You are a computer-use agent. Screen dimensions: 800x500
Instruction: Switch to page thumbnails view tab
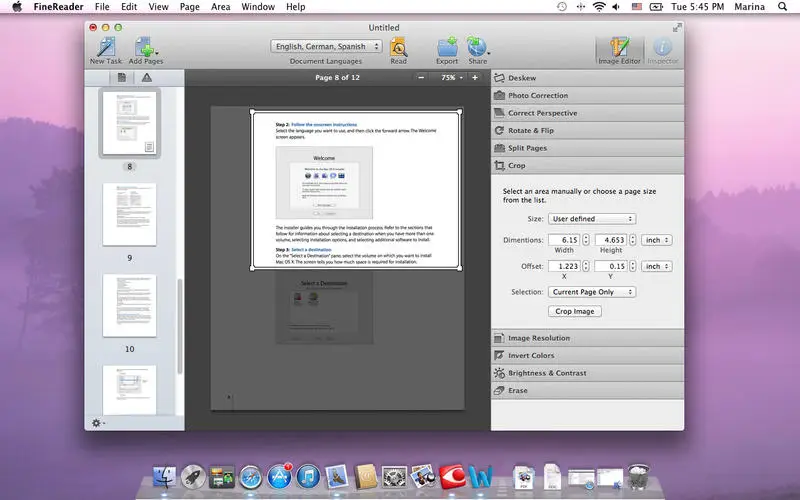(x=122, y=77)
